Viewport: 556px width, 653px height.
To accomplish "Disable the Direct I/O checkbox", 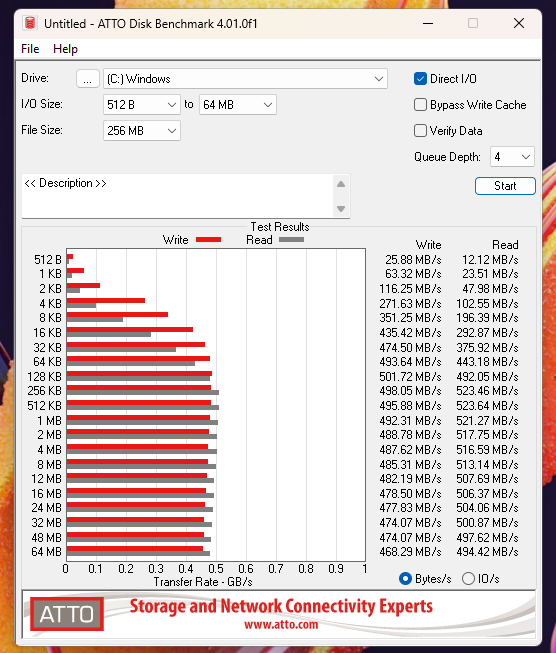I will [420, 79].
